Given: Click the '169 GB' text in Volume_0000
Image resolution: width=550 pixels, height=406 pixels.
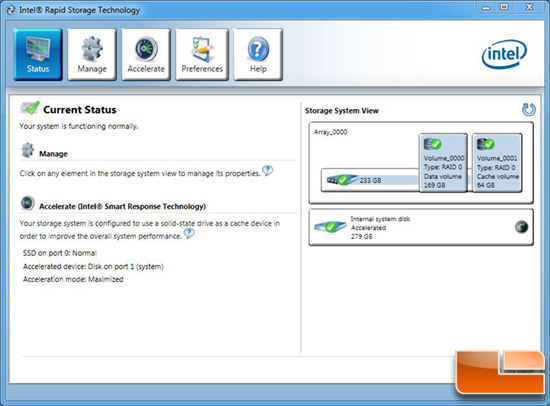Looking at the screenshot, I should 434,185.
